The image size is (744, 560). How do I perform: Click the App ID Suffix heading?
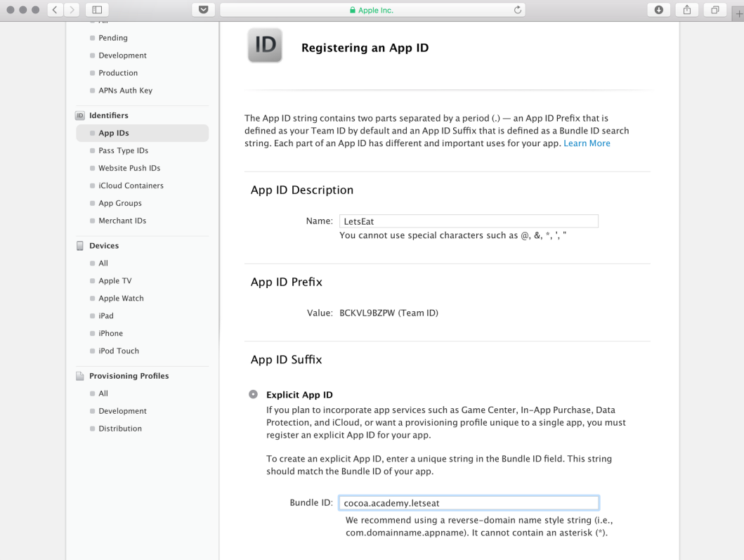tap(286, 360)
